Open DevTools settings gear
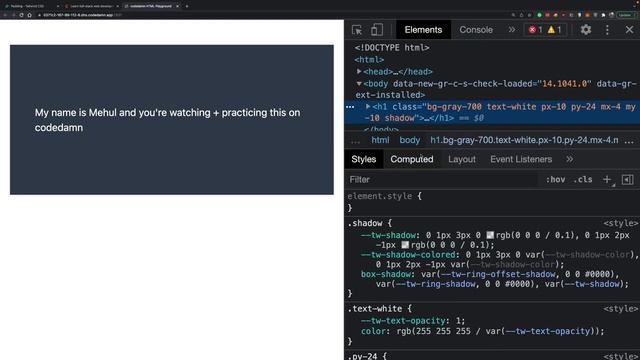640x360 pixels. 586,30
